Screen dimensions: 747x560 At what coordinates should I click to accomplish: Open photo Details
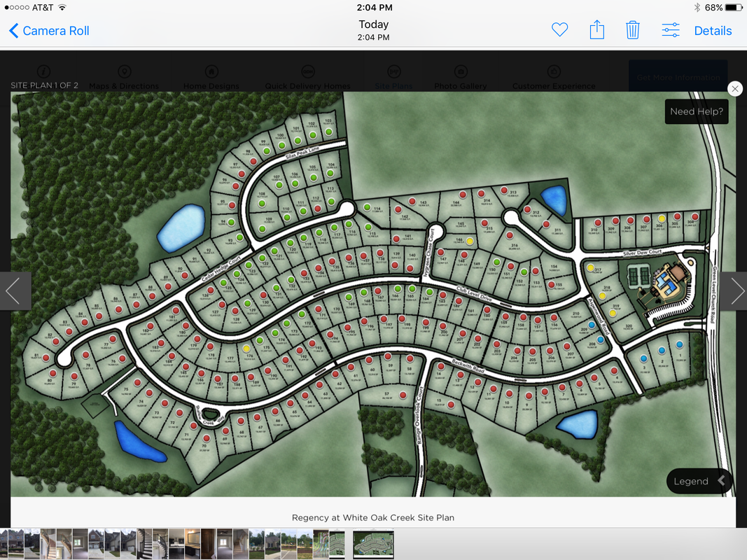[713, 31]
